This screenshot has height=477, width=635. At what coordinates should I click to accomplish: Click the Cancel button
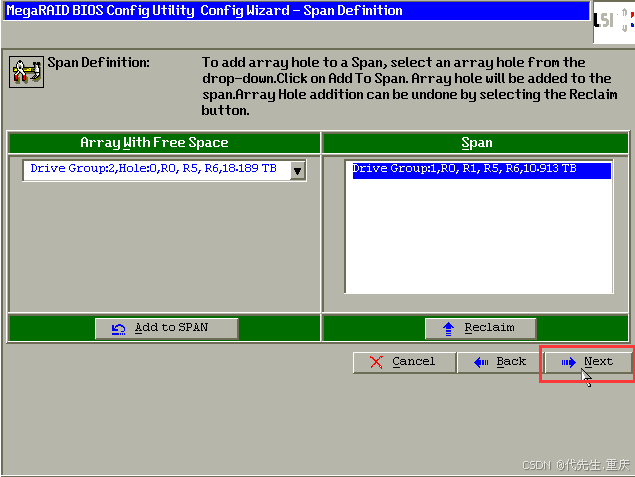point(404,362)
